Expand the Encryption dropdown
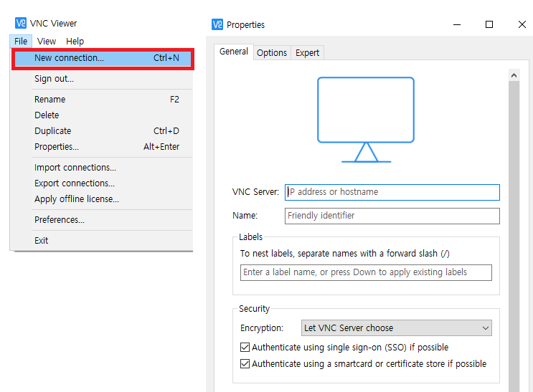 coord(397,328)
